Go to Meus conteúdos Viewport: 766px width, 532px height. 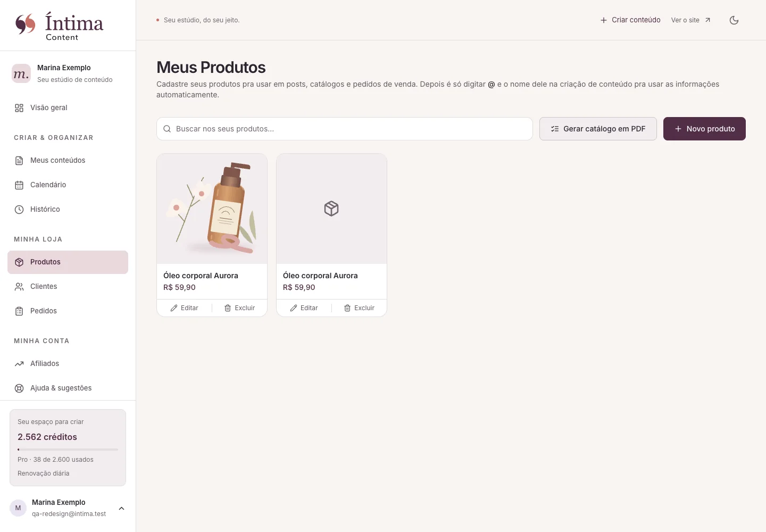tap(68, 161)
